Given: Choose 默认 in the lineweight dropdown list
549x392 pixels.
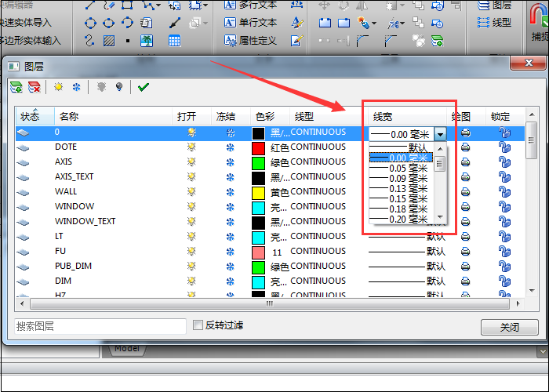Looking at the screenshot, I should [x=402, y=147].
